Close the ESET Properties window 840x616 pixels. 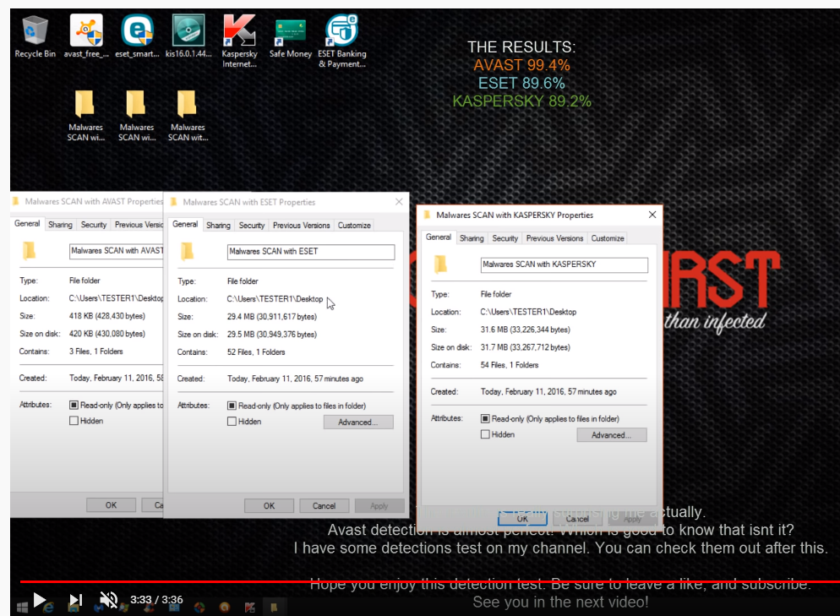tap(399, 202)
